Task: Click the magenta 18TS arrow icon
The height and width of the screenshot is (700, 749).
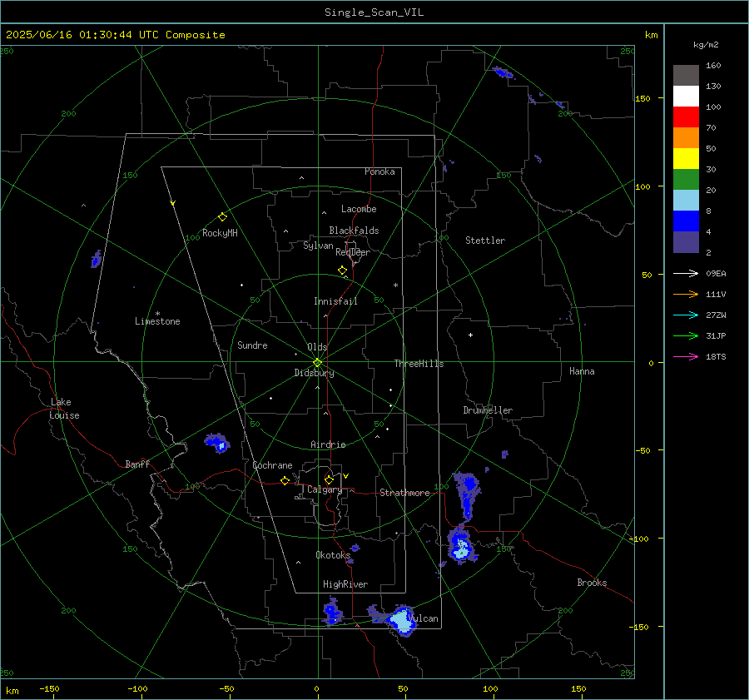Action: tap(686, 356)
